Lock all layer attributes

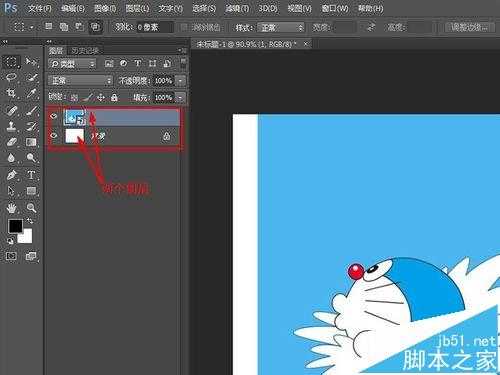click(x=114, y=97)
